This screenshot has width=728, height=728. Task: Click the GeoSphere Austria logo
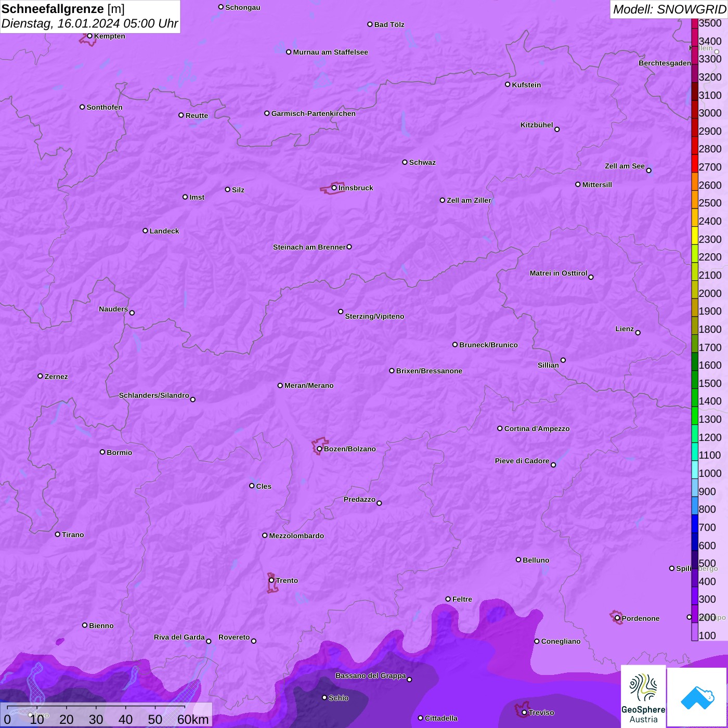[x=643, y=696]
